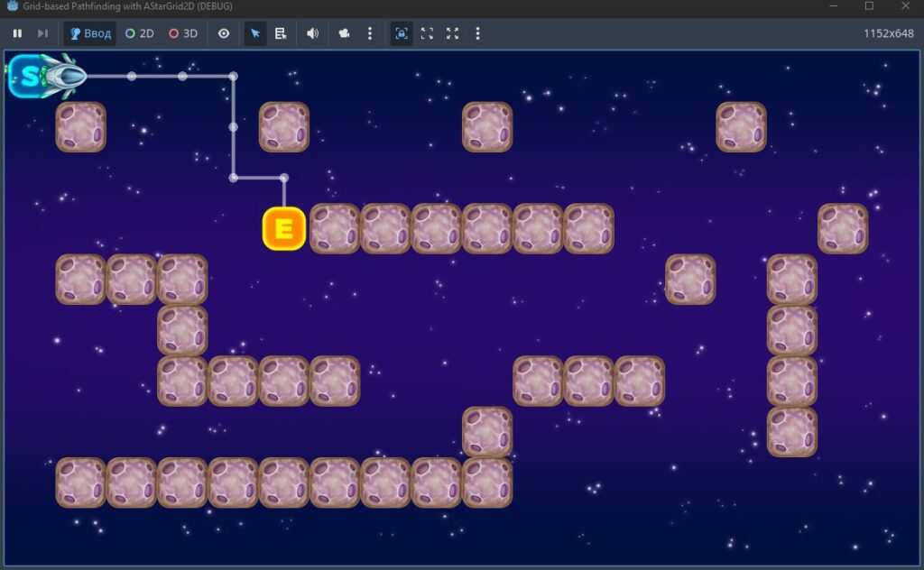The image size is (924, 570).
Task: Click the spaceship at path start
Action: pyautogui.click(x=64, y=76)
